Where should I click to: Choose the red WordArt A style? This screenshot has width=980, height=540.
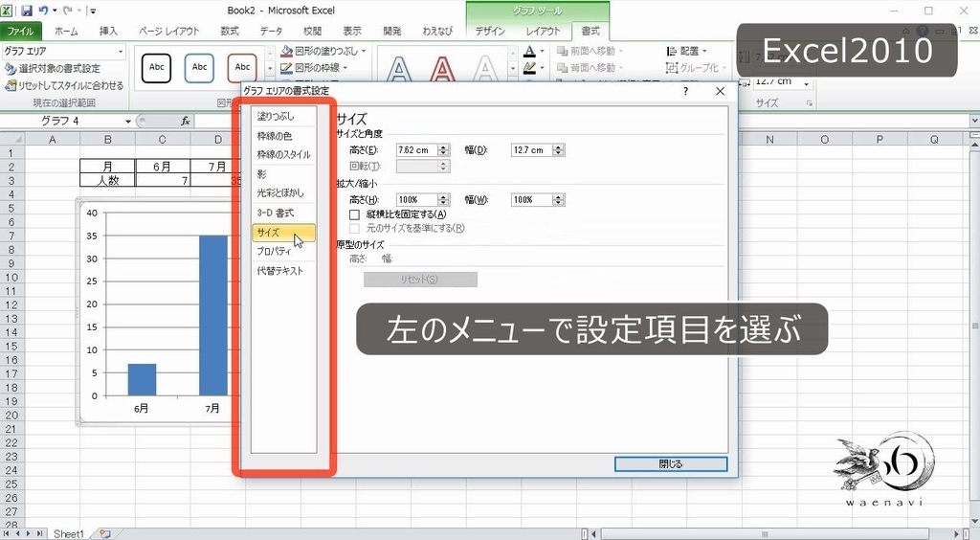pyautogui.click(x=442, y=69)
